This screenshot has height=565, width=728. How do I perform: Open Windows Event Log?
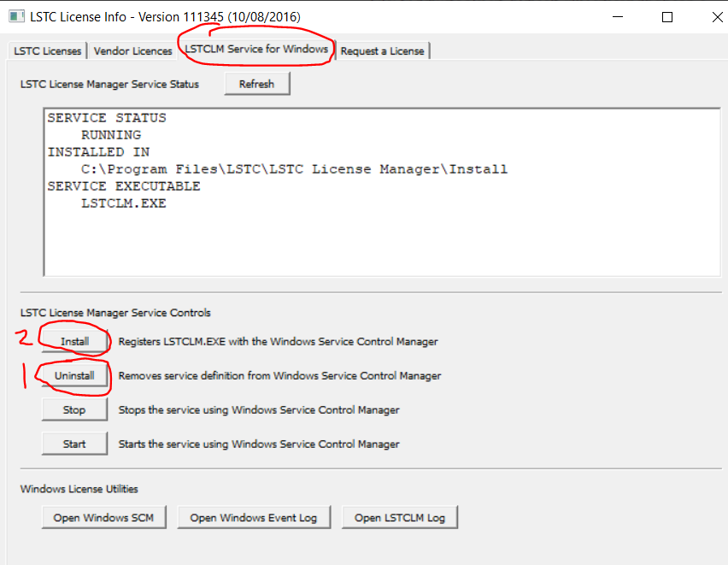point(254,518)
